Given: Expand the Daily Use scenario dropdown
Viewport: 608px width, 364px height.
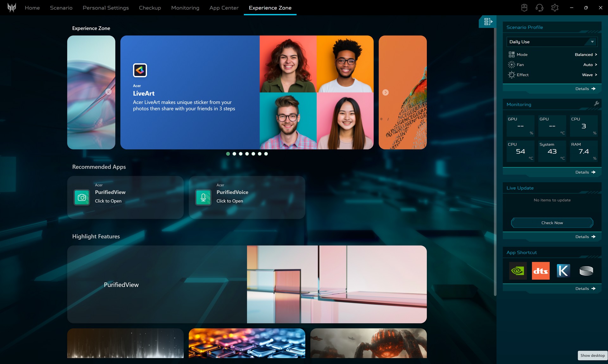Looking at the screenshot, I should [552, 42].
